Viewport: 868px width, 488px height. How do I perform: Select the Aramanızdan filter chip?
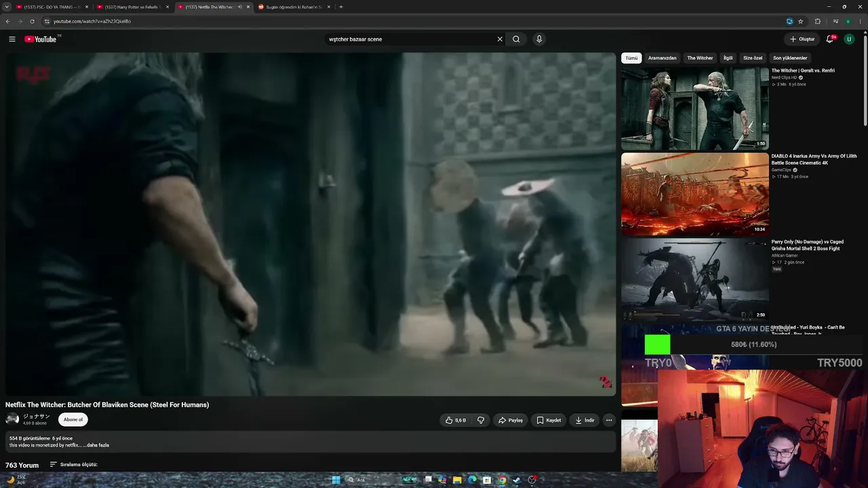coord(662,58)
